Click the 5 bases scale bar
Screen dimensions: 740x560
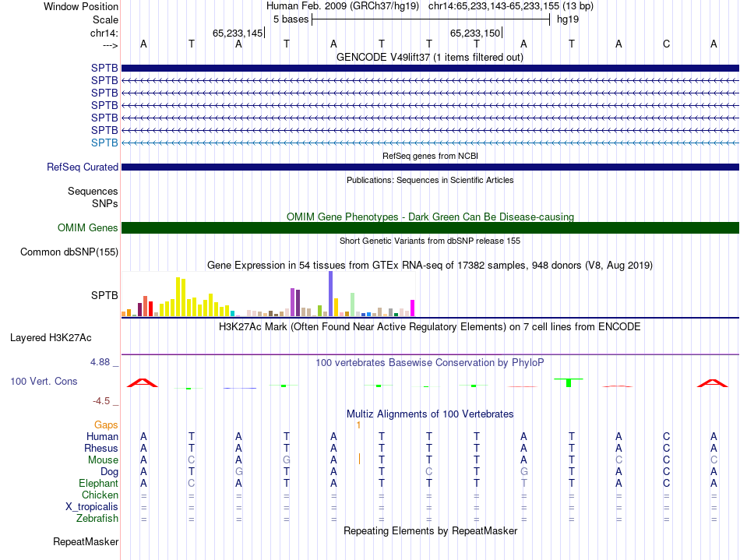(431, 19)
